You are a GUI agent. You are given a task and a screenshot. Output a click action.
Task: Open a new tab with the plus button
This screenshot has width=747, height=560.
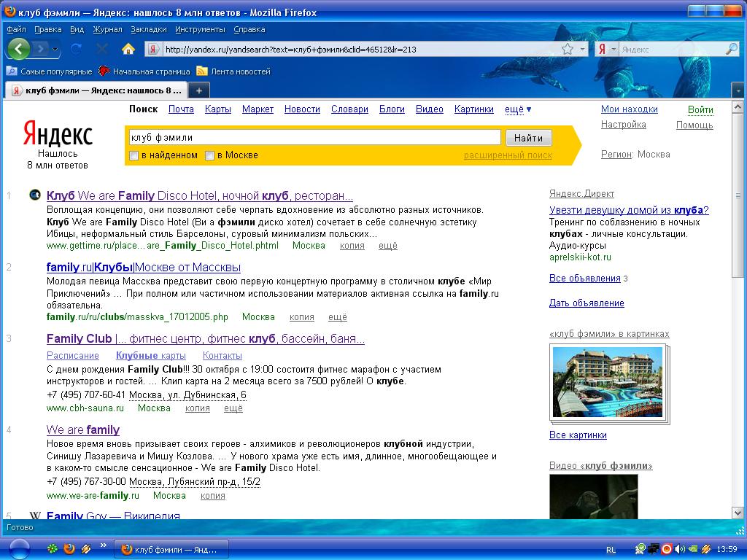[199, 90]
